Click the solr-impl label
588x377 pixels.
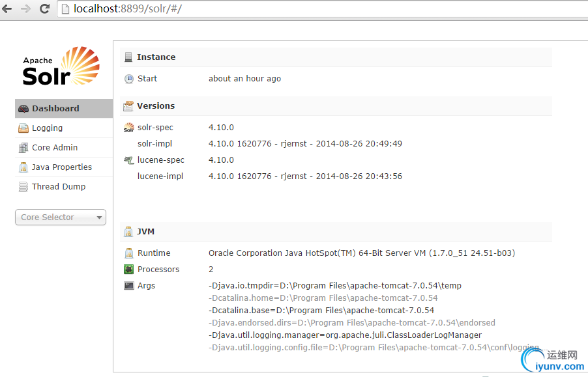pos(154,144)
